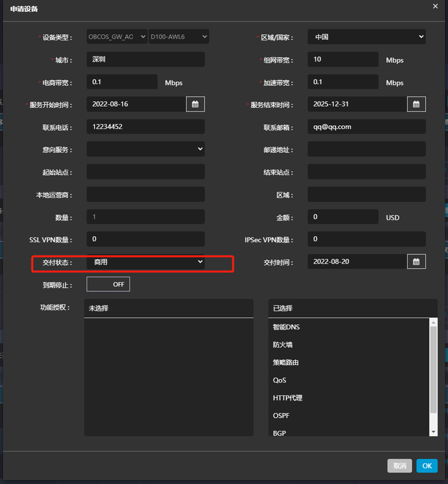
Task: Open the service start date calendar picker
Action: coord(195,104)
